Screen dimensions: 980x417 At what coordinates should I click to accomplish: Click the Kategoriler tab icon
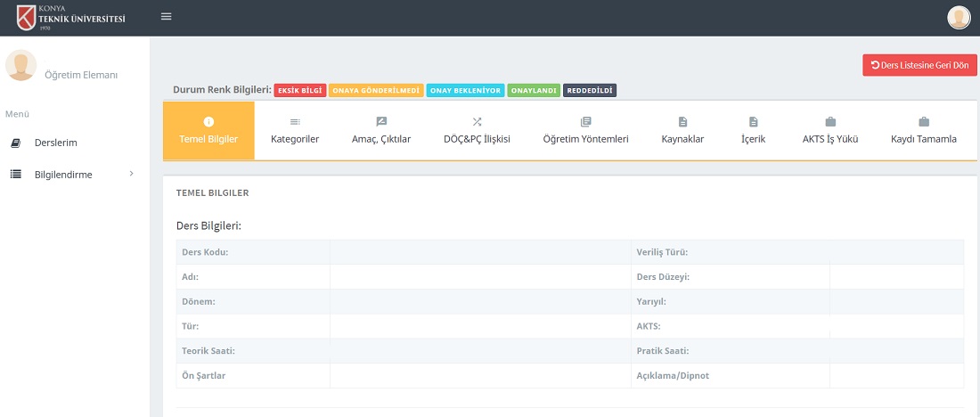tap(295, 122)
